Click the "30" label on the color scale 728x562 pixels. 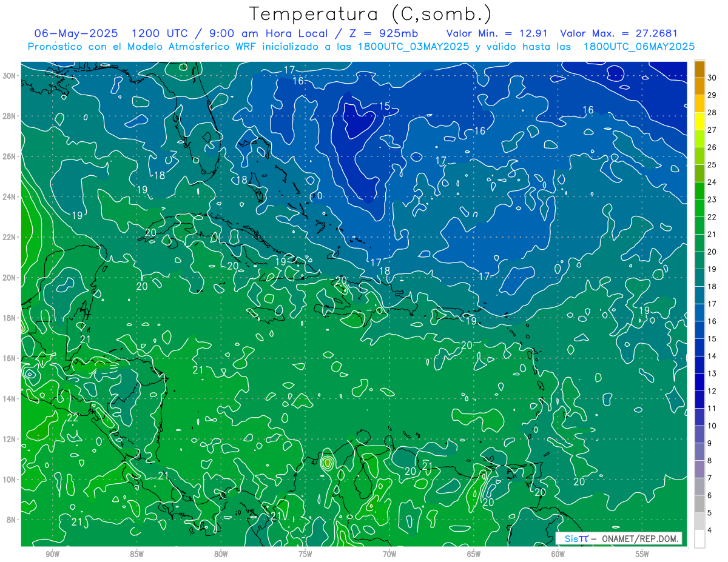[712, 76]
